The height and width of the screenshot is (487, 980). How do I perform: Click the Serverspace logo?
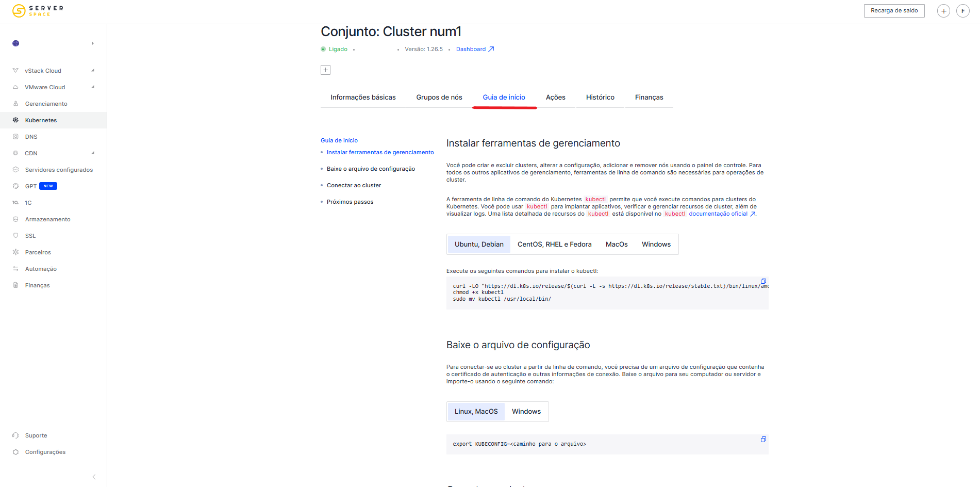(x=38, y=11)
